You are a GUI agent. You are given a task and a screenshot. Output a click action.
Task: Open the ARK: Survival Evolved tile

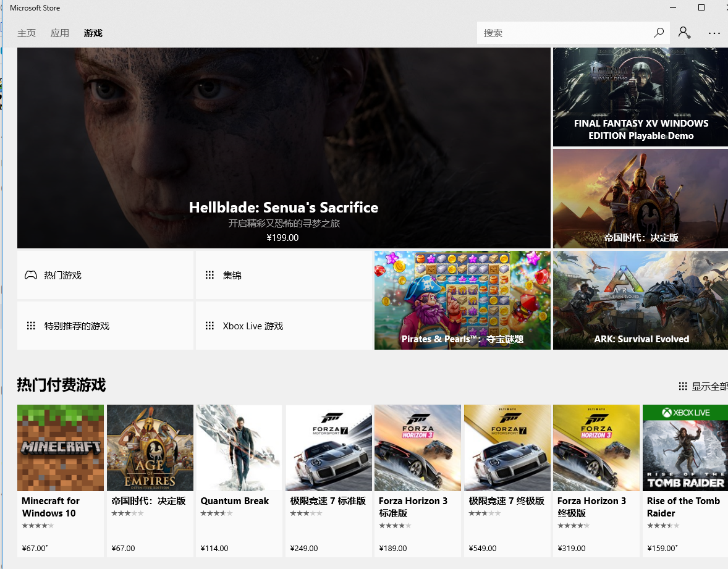[640, 300]
